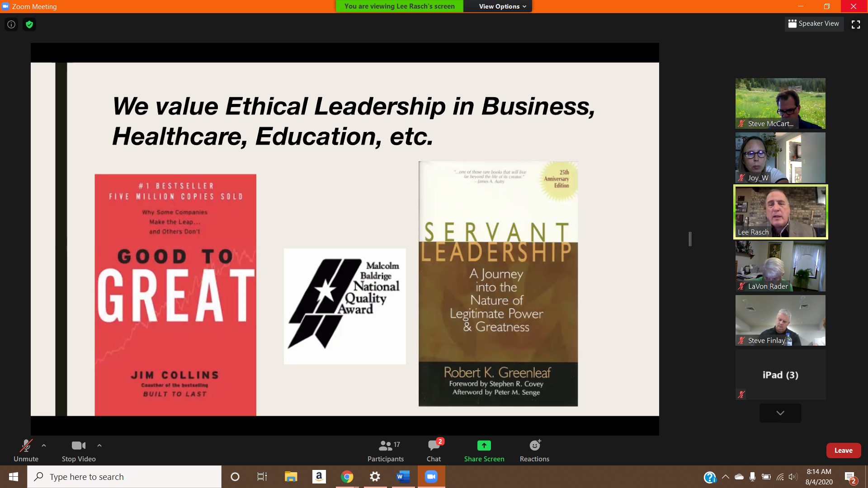Click the Share Screen icon
868x488 pixels.
(x=484, y=446)
